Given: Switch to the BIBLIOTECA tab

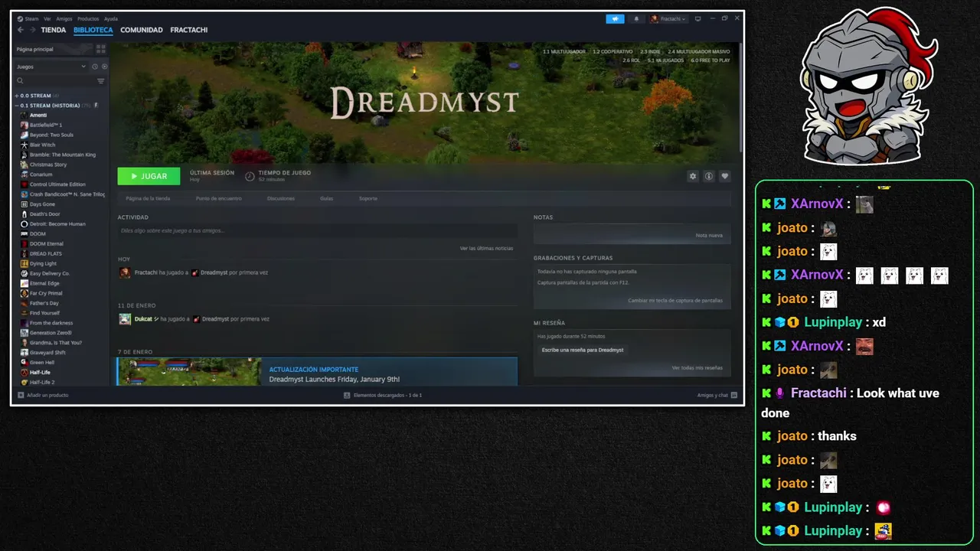Looking at the screenshot, I should (x=93, y=30).
